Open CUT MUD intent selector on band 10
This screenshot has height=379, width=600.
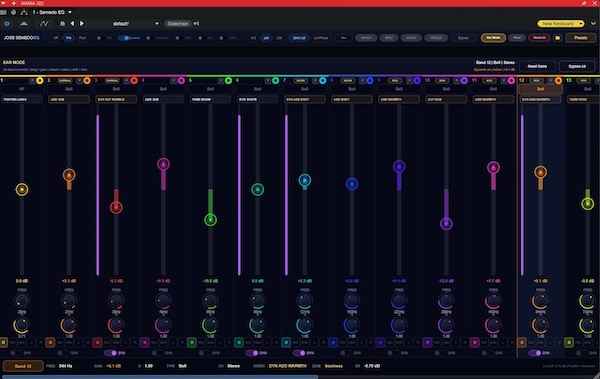point(446,99)
